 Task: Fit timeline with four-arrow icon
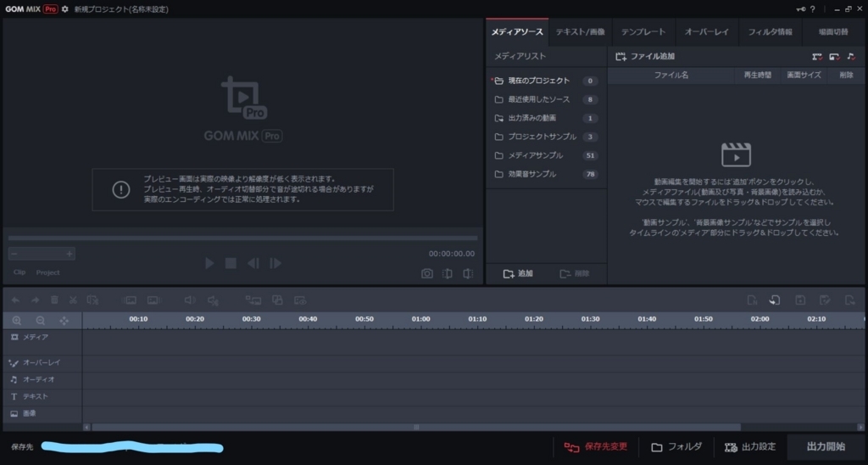(64, 321)
